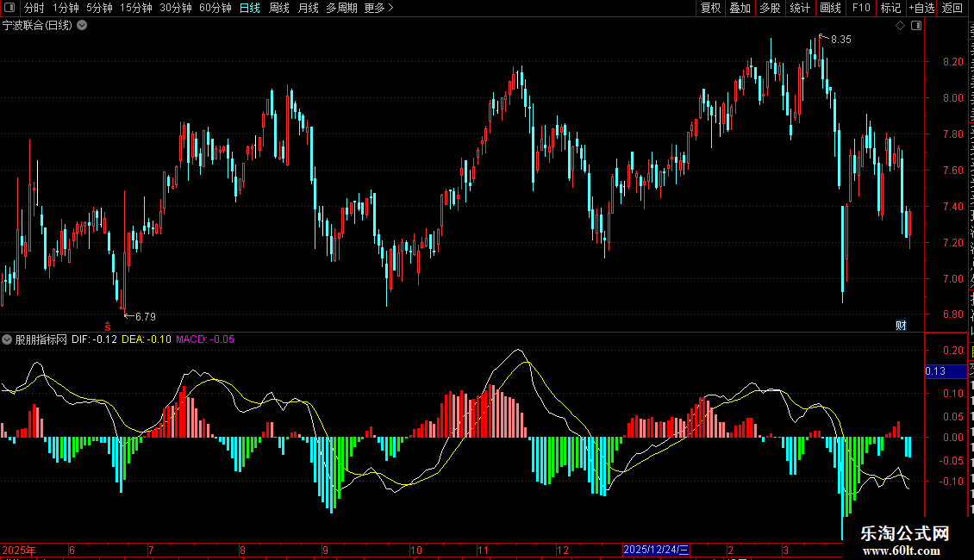Open F10 company info
The height and width of the screenshot is (560, 974).
click(x=861, y=8)
